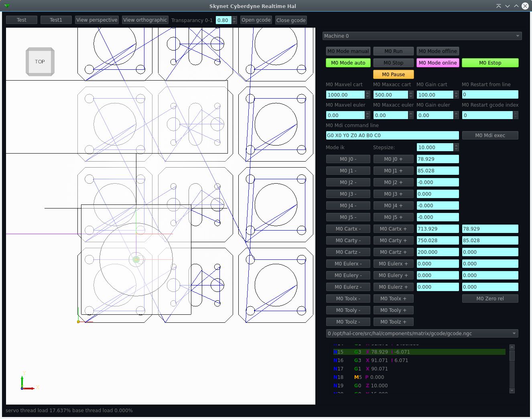
Task: Click the keep-above window arrow icon
Action: 498,6
